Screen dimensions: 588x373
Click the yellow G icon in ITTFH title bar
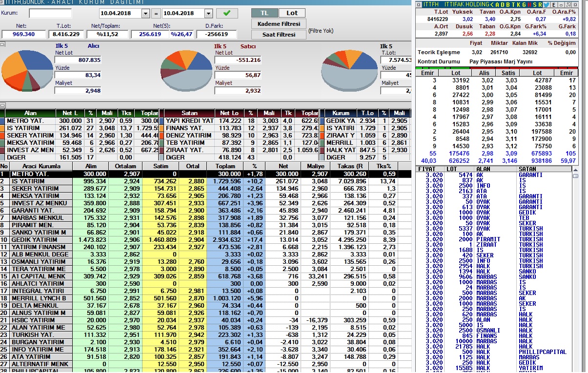pyautogui.click(x=524, y=5)
